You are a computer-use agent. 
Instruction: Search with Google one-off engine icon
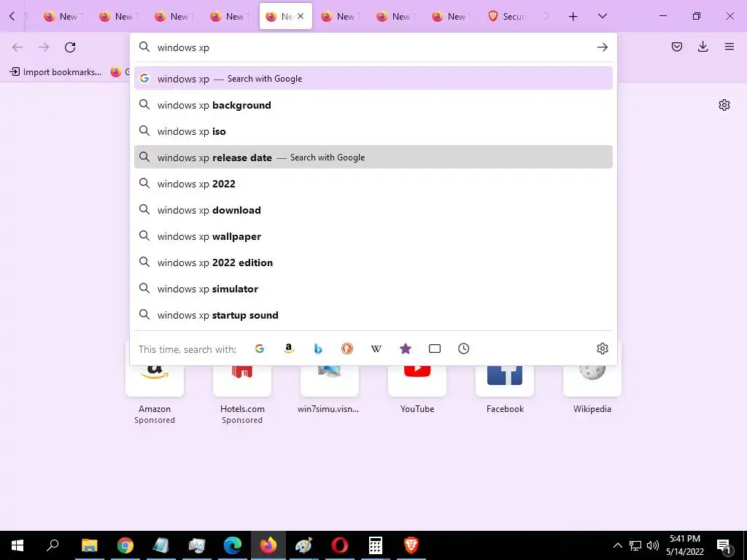pyautogui.click(x=260, y=349)
